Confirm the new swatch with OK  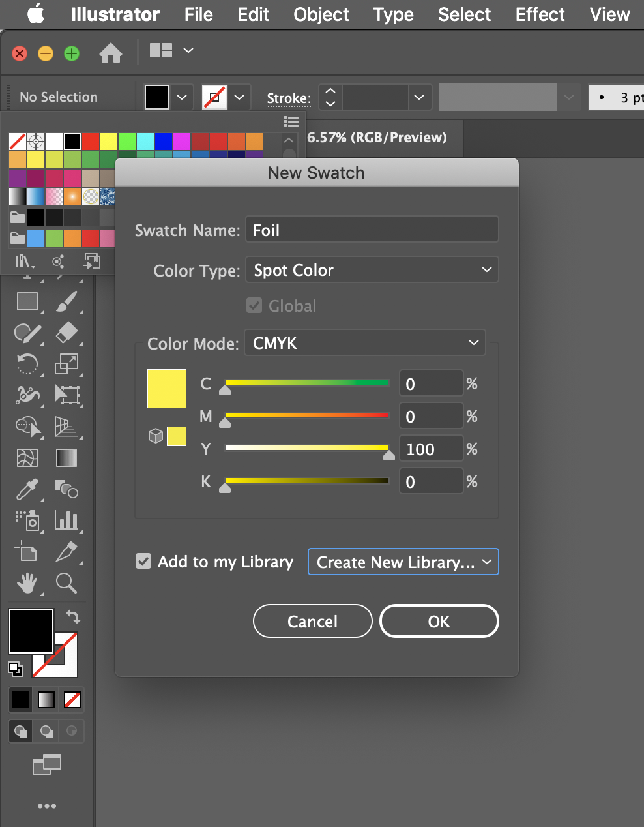tap(439, 622)
